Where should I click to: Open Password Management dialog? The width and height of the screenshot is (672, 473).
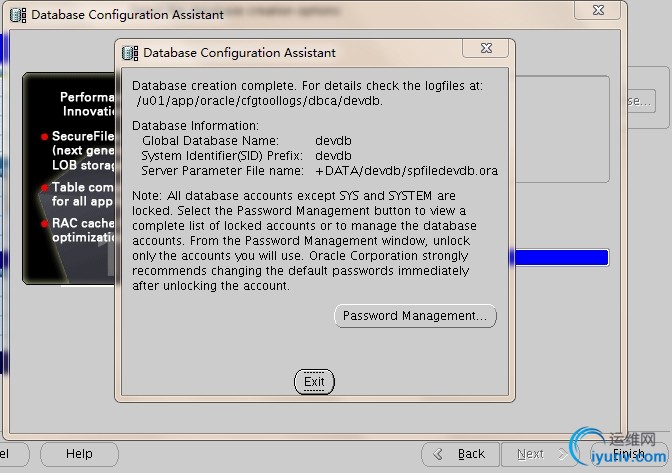click(x=415, y=316)
